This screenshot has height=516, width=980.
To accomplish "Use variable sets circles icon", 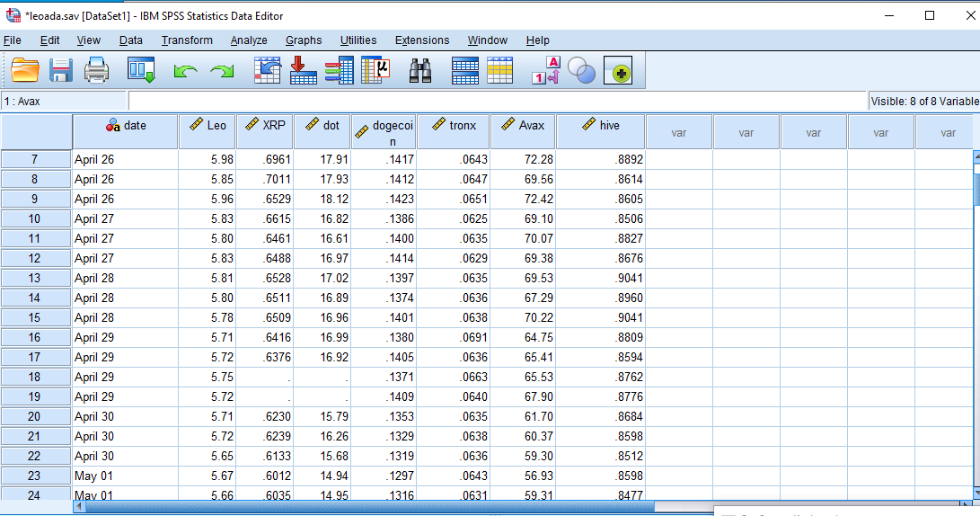I will 582,71.
